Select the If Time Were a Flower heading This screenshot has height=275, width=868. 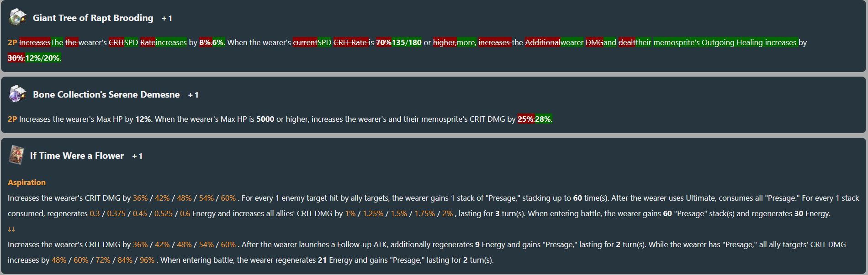(77, 156)
